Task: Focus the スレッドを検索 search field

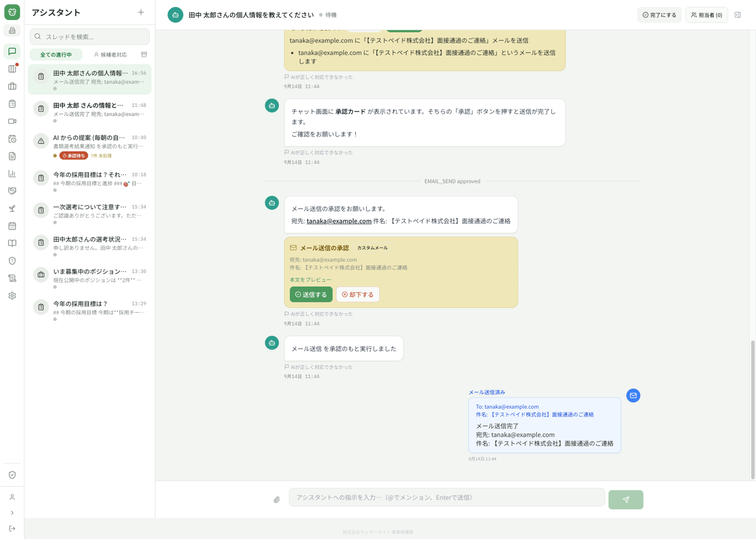Action: pyautogui.click(x=90, y=37)
